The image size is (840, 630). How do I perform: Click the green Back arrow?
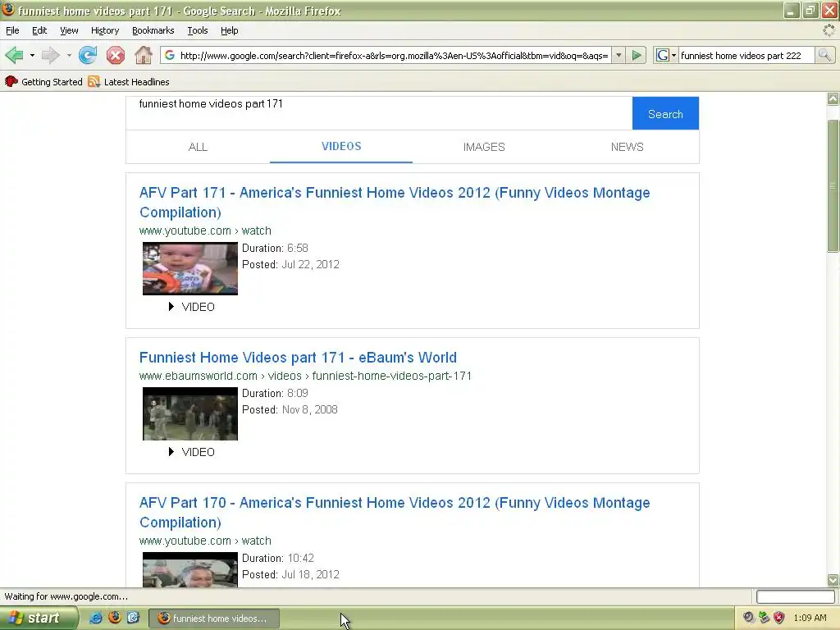click(15, 55)
